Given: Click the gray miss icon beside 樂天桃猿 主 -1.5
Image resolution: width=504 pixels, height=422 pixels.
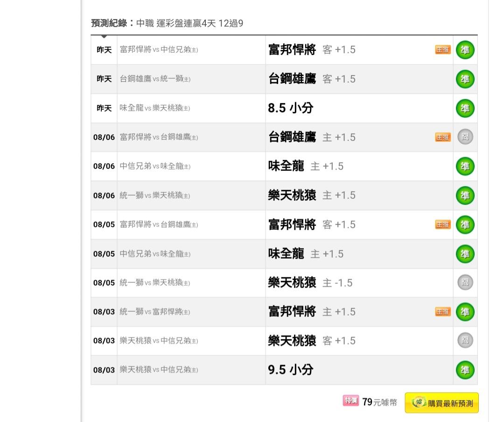Looking at the screenshot, I should coord(465,282).
